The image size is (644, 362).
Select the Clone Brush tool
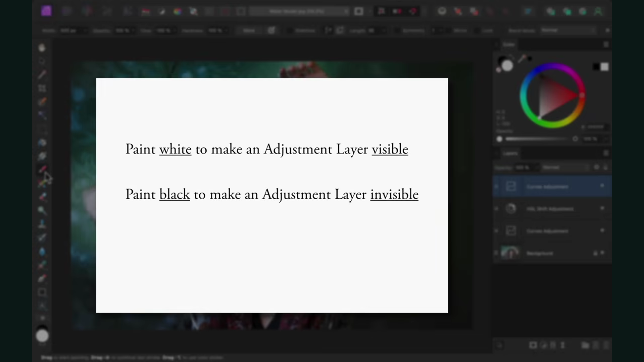pos(42,224)
